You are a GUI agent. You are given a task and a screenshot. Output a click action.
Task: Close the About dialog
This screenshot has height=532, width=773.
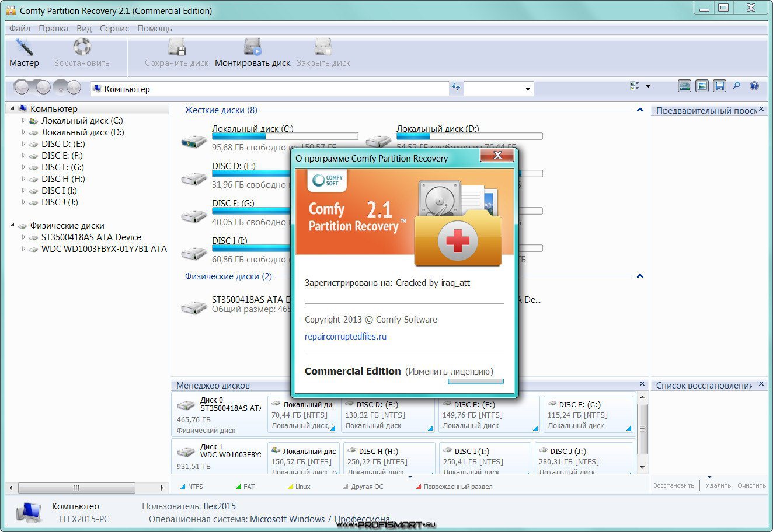pos(497,155)
